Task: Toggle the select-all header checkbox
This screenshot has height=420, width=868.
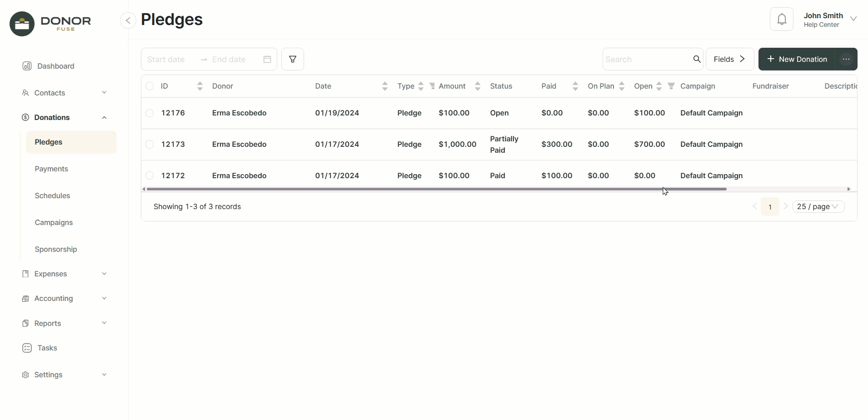Action: click(x=150, y=86)
